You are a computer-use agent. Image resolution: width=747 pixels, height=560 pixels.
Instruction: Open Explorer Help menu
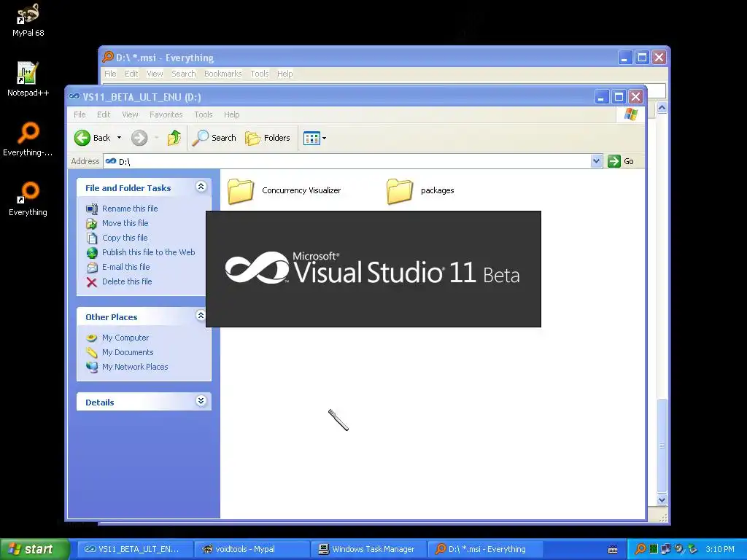[x=231, y=114]
